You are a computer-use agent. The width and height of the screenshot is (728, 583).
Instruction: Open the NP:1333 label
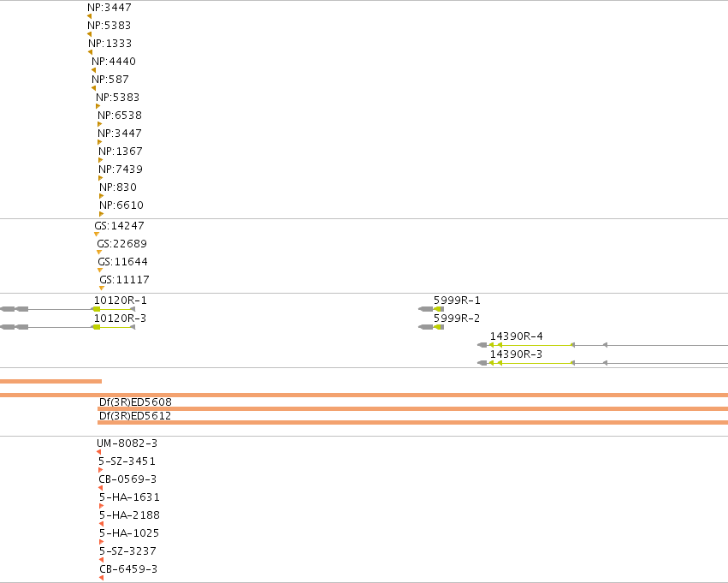[x=110, y=43]
